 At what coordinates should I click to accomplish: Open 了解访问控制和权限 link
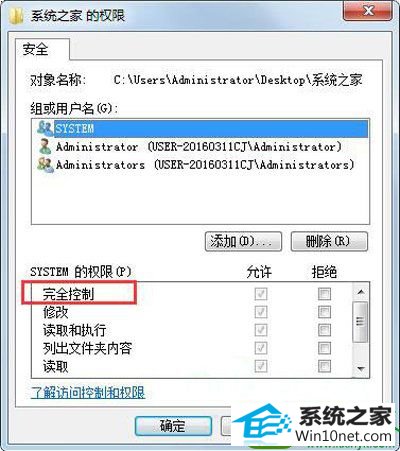(88, 393)
